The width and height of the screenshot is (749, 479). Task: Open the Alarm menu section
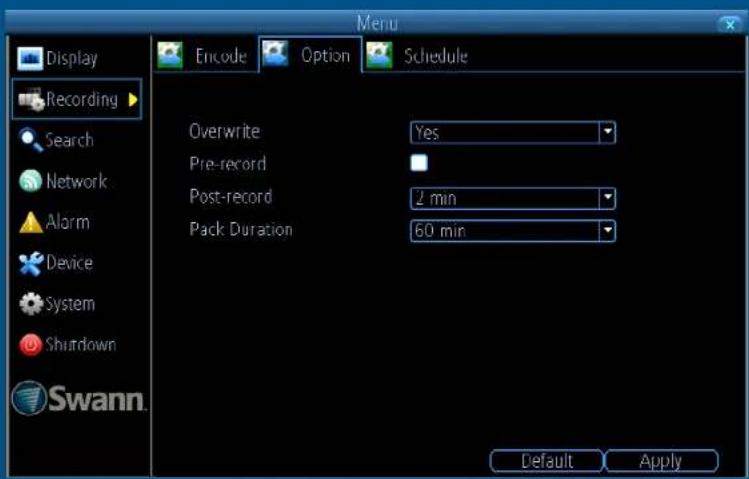click(x=54, y=223)
